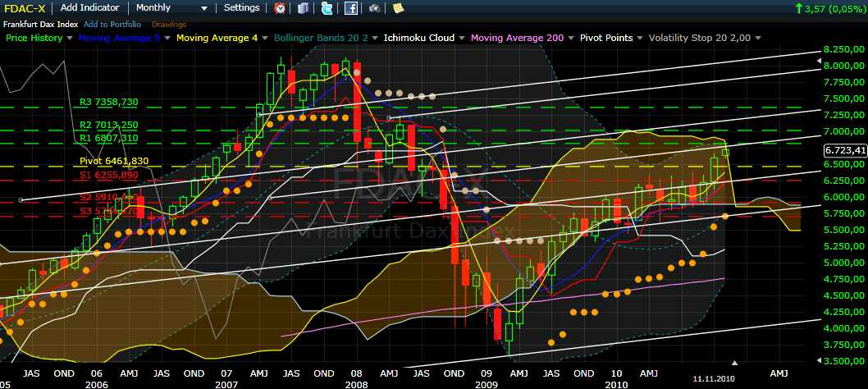Click the Frankfurt Dax Index title text
The width and height of the screenshot is (868, 389).
[41, 25]
